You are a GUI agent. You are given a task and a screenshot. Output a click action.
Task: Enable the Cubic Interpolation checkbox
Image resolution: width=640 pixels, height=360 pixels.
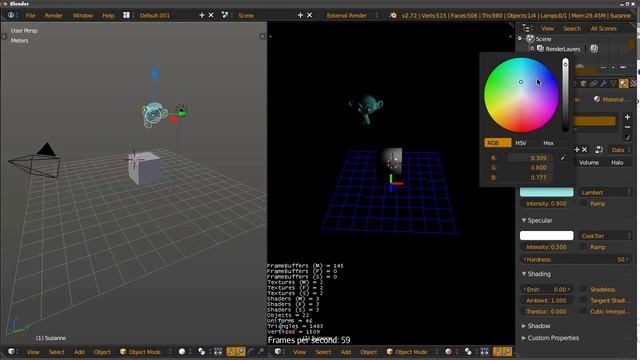(583, 311)
